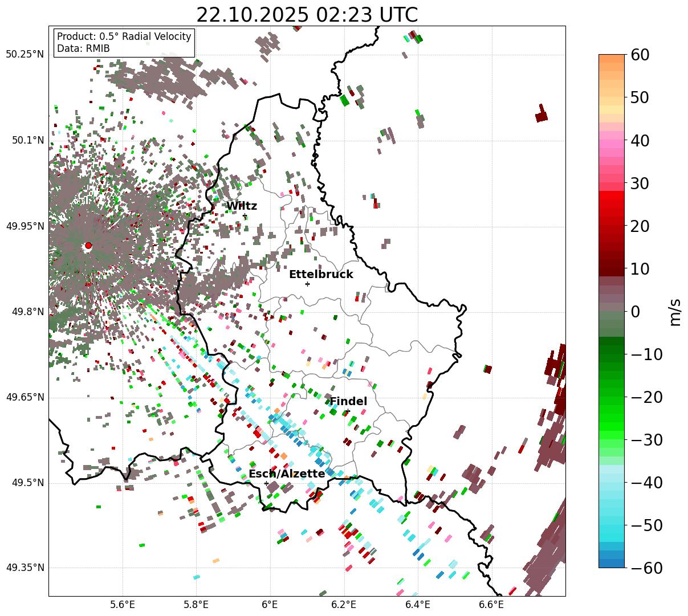Click the plot title 22.10.2025 02:23 UTC
This screenshot has width=688, height=616.
[307, 15]
